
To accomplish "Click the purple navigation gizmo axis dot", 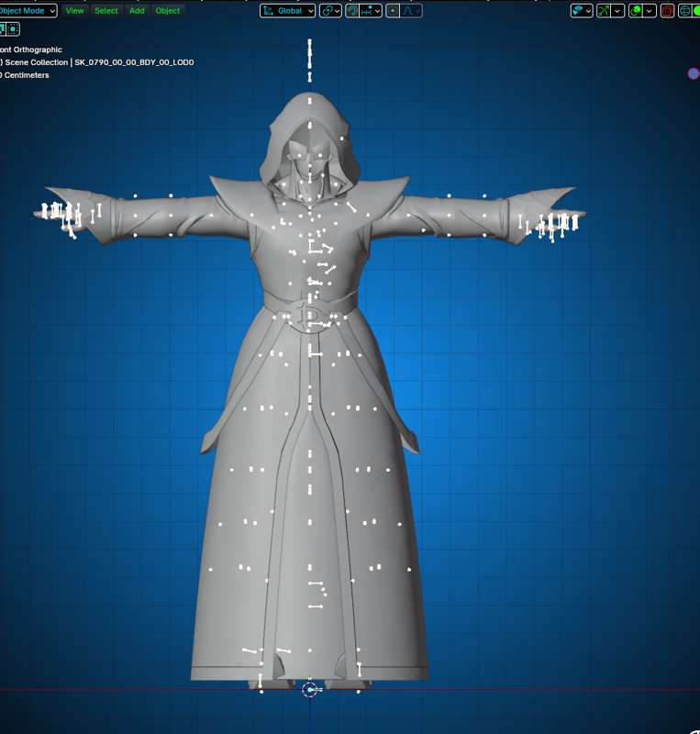I will (x=694, y=73).
